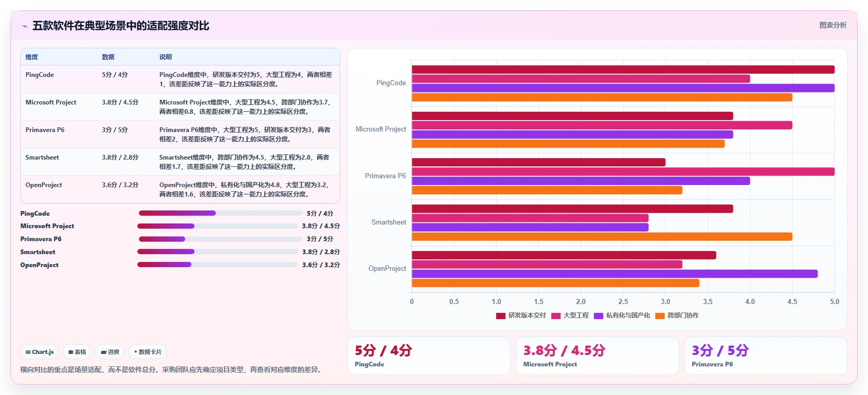Image resolution: width=868 pixels, height=395 pixels.
Task: Click the OpenProject description in the table
Action: (x=244, y=189)
